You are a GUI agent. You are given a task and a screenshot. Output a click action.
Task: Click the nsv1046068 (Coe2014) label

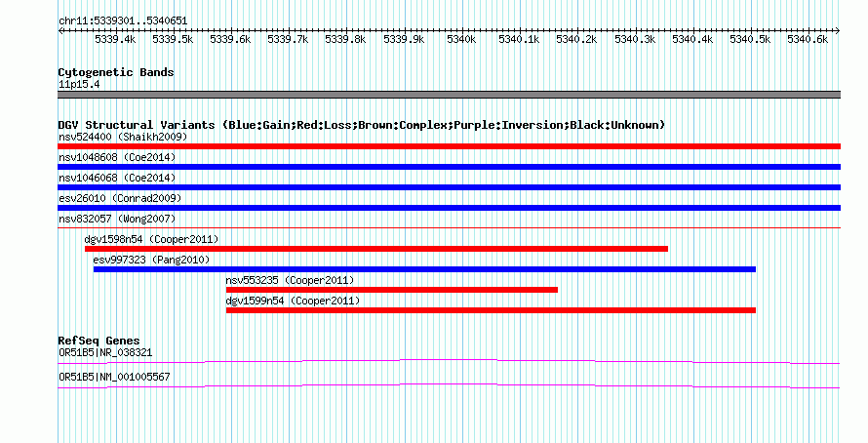click(117, 178)
